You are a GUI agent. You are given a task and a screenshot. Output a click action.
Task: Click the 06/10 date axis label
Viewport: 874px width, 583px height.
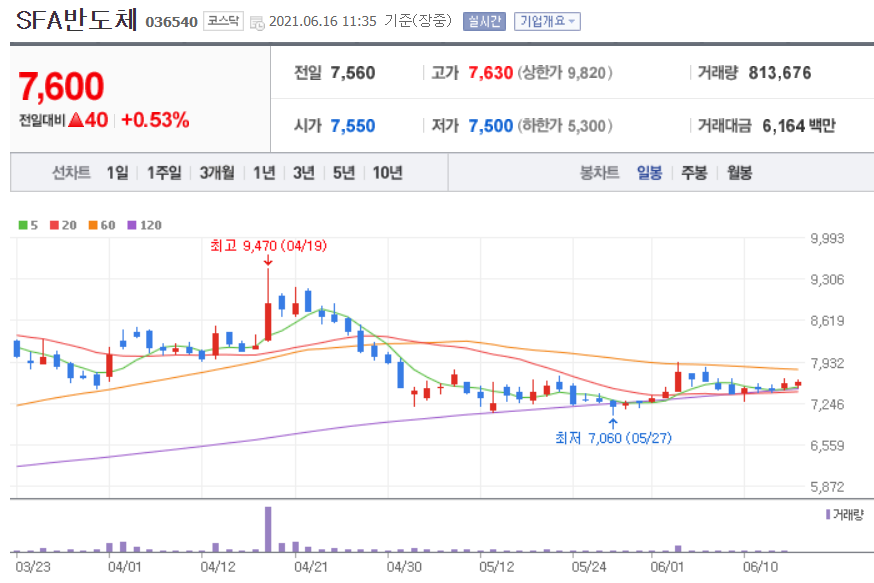pyautogui.click(x=760, y=567)
